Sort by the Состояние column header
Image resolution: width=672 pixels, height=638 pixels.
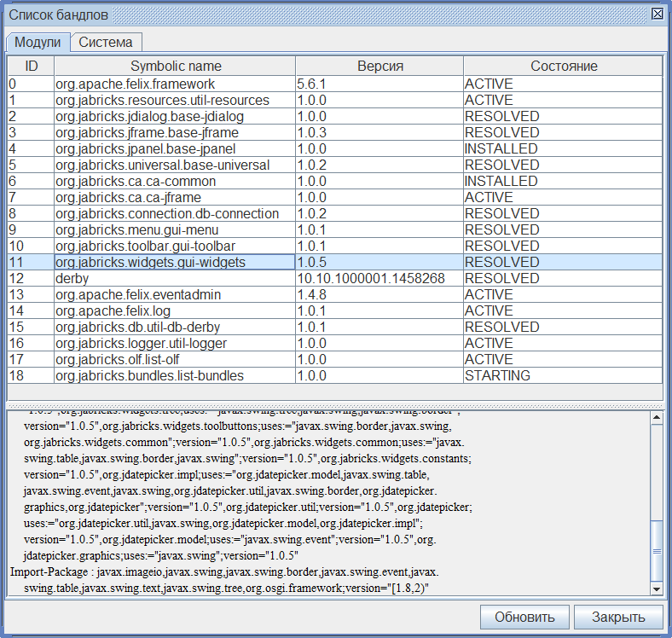[563, 66]
